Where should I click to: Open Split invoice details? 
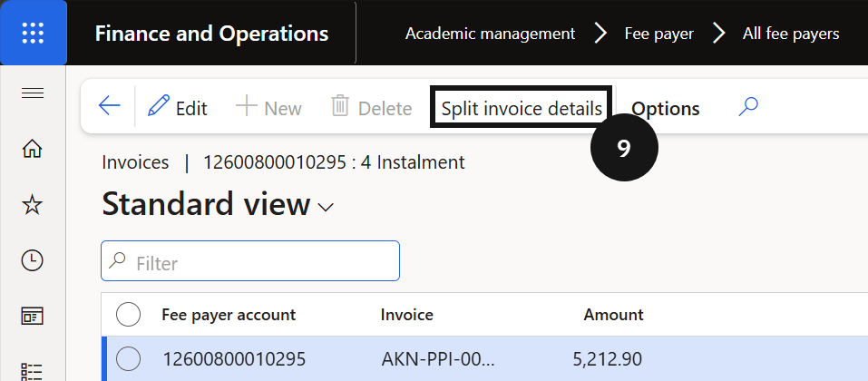click(x=522, y=107)
